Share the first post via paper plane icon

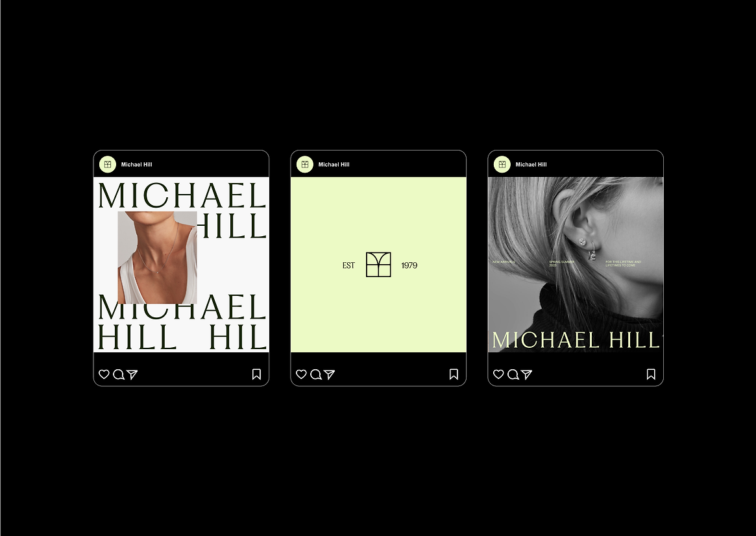pos(132,374)
